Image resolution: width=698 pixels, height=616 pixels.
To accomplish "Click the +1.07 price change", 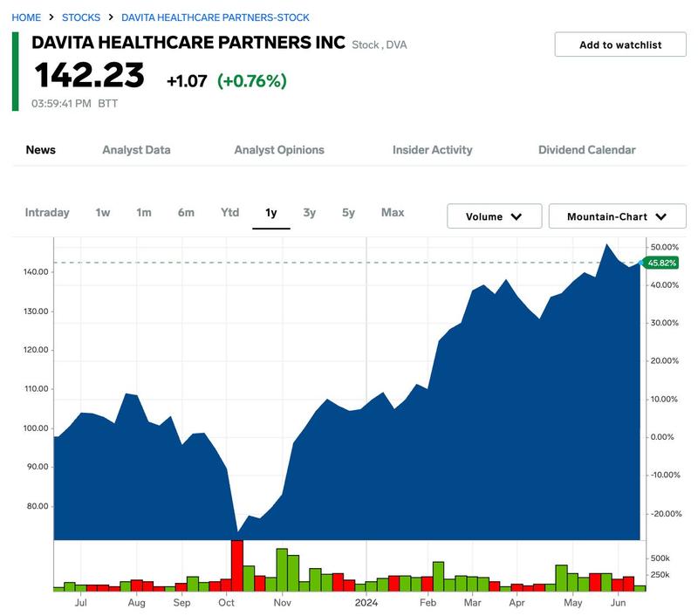I will point(187,81).
